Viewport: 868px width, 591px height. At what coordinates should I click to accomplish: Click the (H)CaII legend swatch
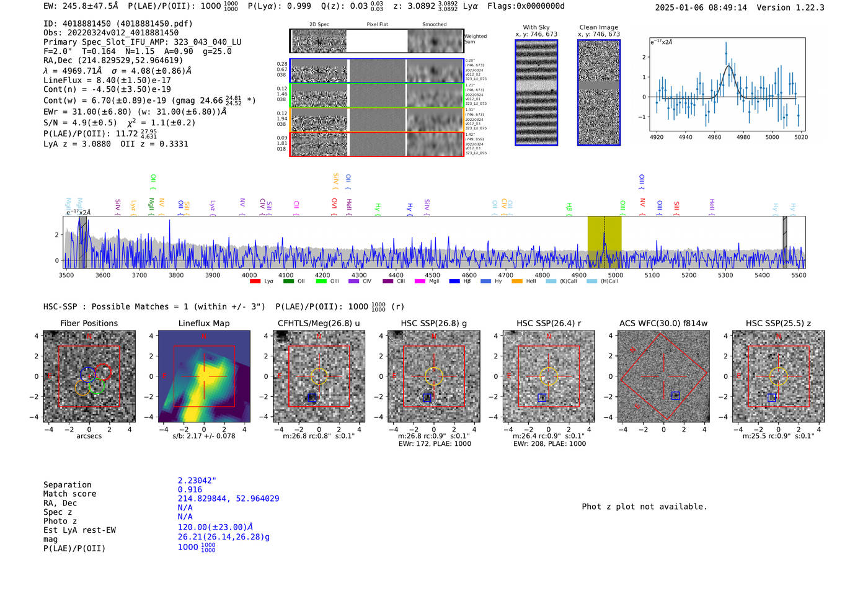point(591,282)
